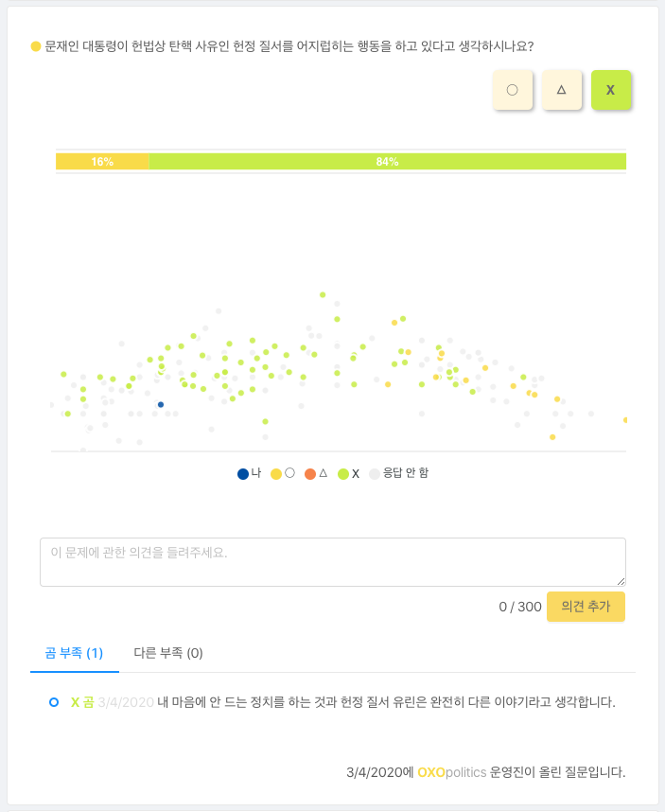
Task: Toggle the green X legend marker
Action: pyautogui.click(x=343, y=474)
